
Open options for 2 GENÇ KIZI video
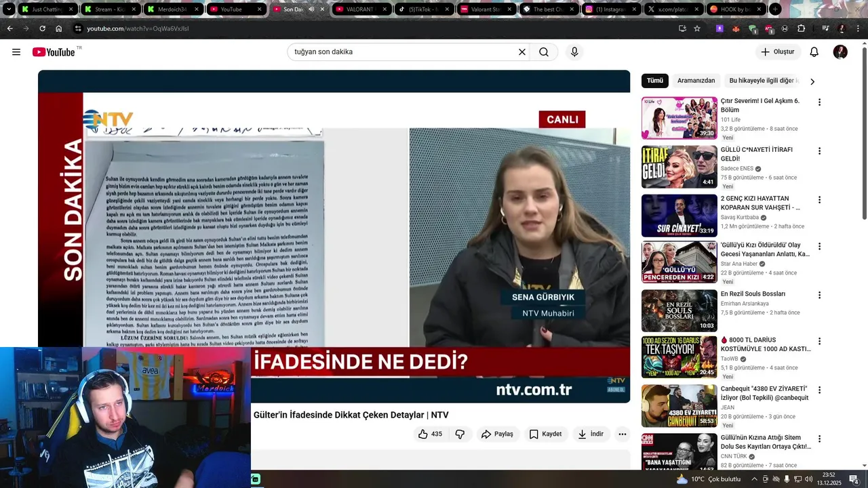click(x=819, y=200)
